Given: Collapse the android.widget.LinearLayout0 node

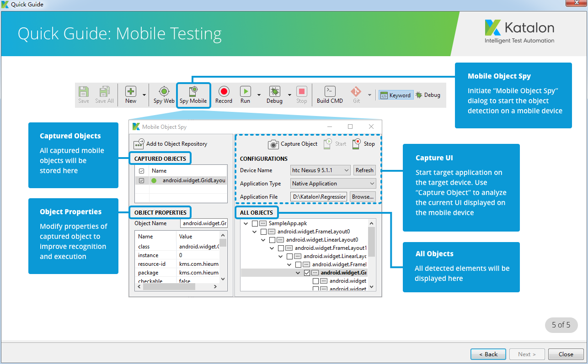Looking at the screenshot, I should [264, 240].
